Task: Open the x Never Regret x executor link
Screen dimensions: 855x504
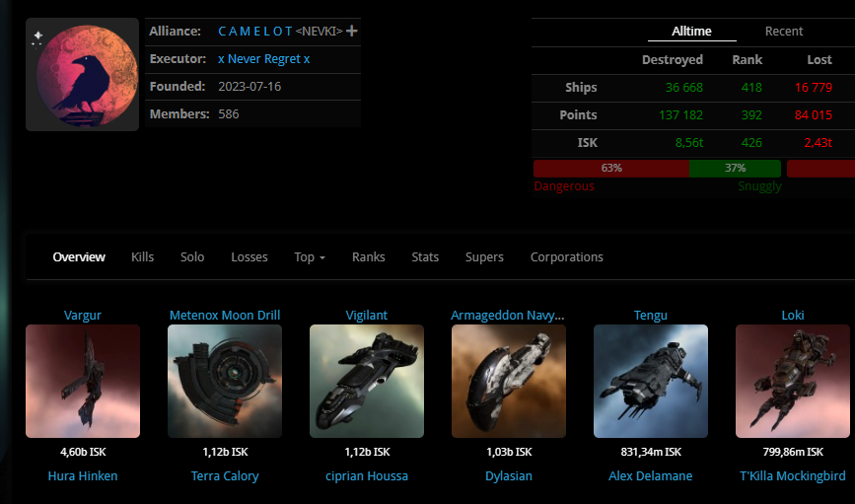Action: pos(264,59)
